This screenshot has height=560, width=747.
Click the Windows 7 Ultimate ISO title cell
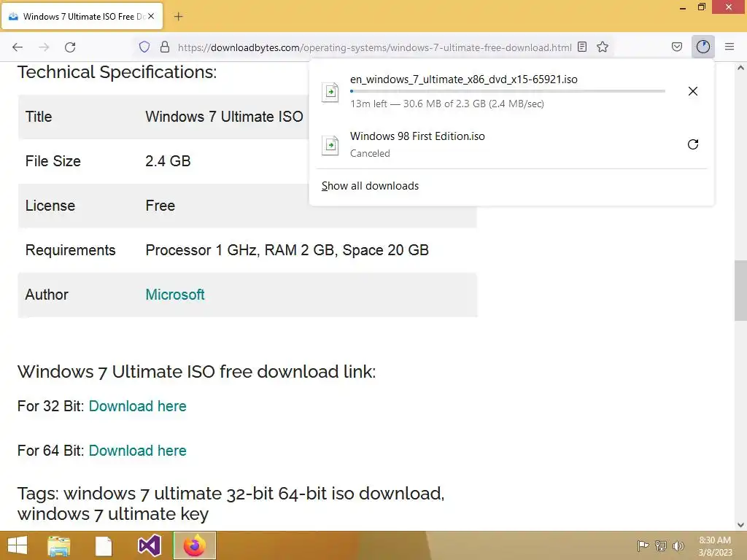(224, 117)
